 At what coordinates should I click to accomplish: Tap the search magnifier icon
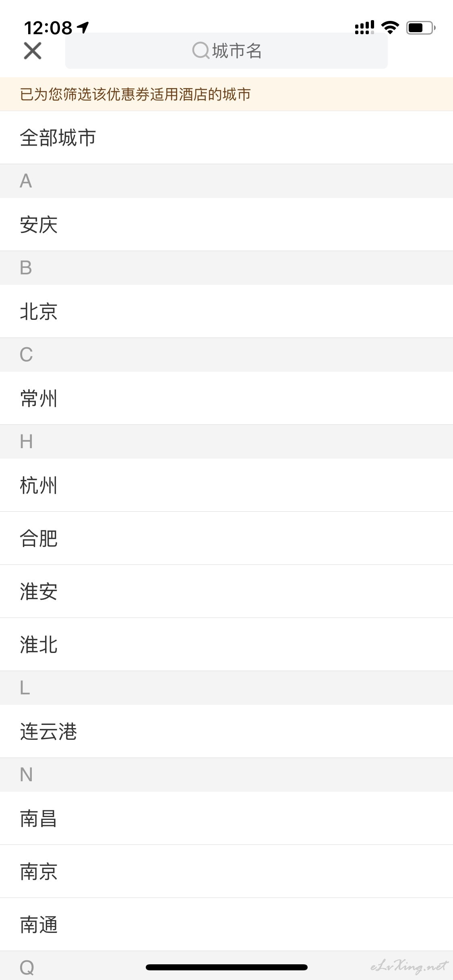tap(201, 51)
